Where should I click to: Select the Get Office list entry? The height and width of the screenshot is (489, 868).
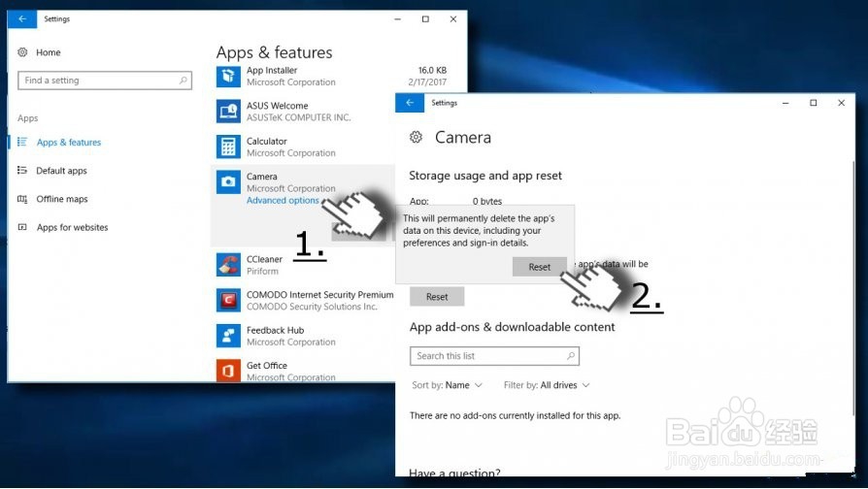point(303,371)
